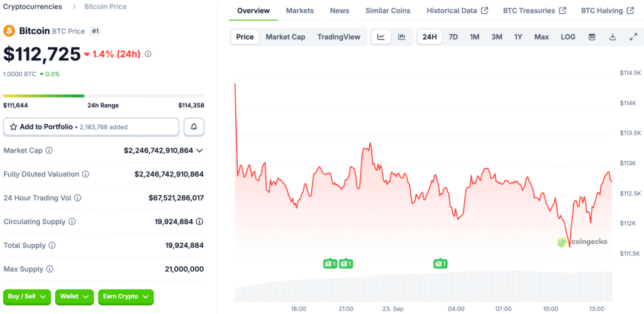
Task: Click info icon beside 24 Hour Trading Vol
Action: pyautogui.click(x=77, y=198)
